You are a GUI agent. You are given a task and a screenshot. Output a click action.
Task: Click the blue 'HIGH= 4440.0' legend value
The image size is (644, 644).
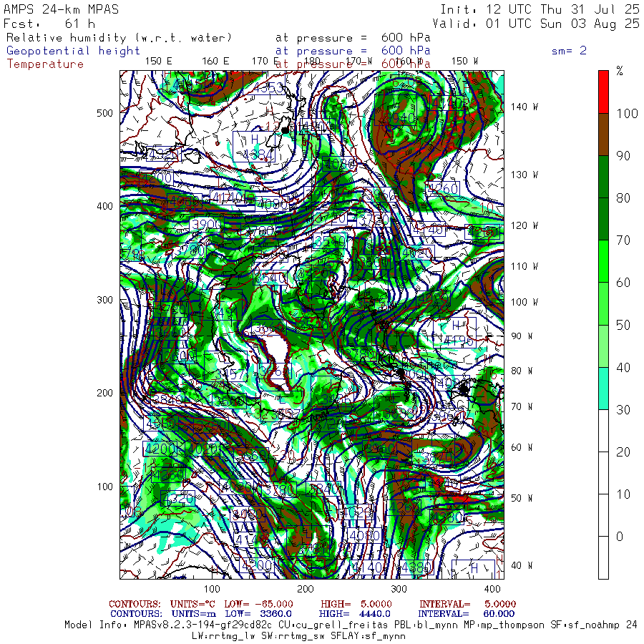coord(354,614)
